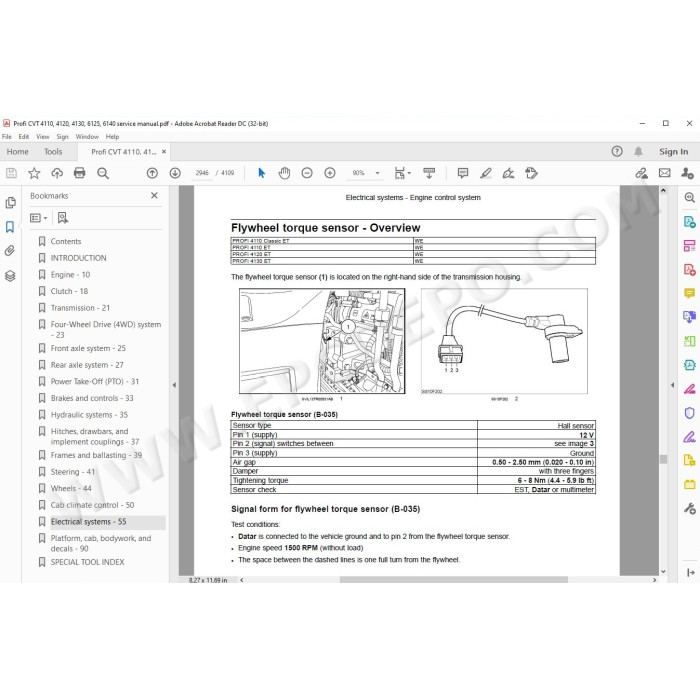Show notifications with the bell icon

tap(638, 151)
